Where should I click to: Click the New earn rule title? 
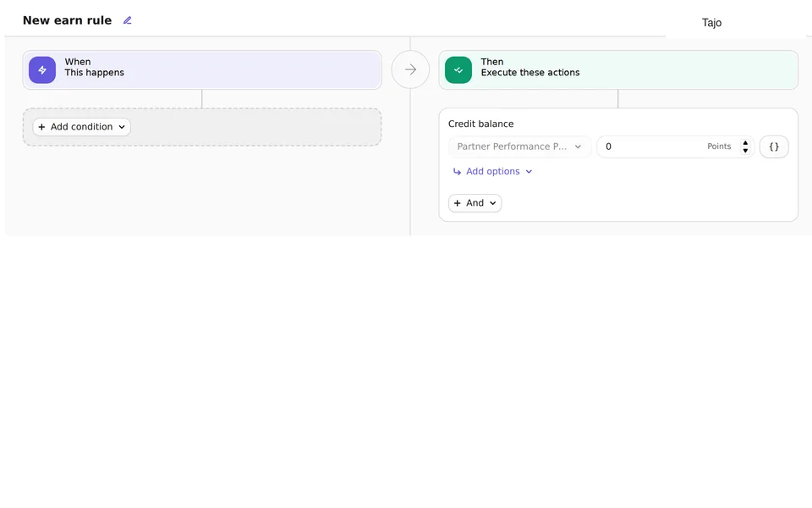click(x=68, y=20)
